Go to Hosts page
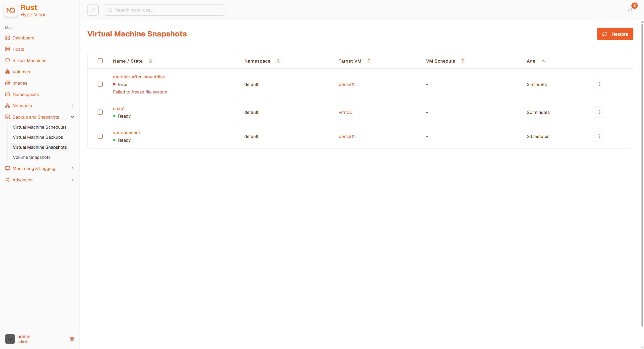 [x=18, y=49]
